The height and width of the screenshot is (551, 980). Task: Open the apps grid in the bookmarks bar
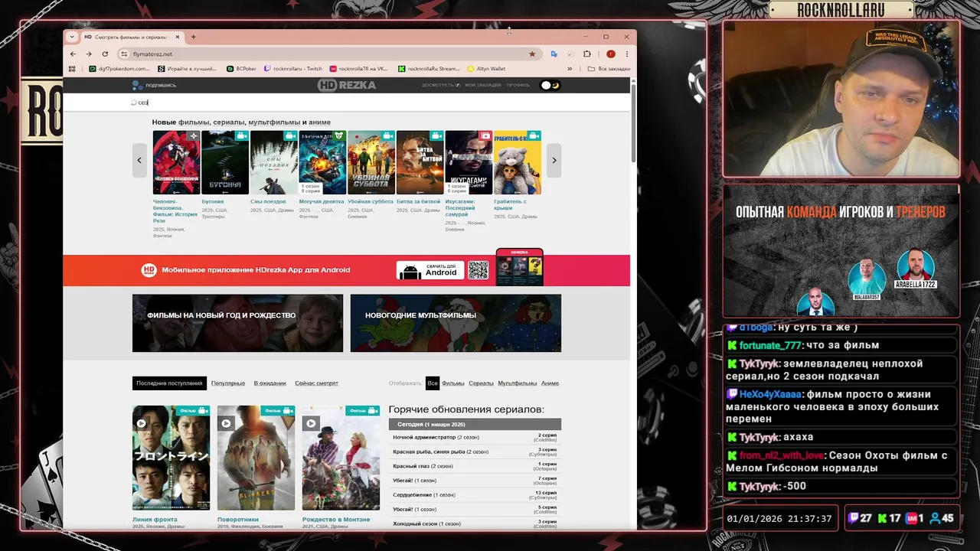pyautogui.click(x=72, y=68)
